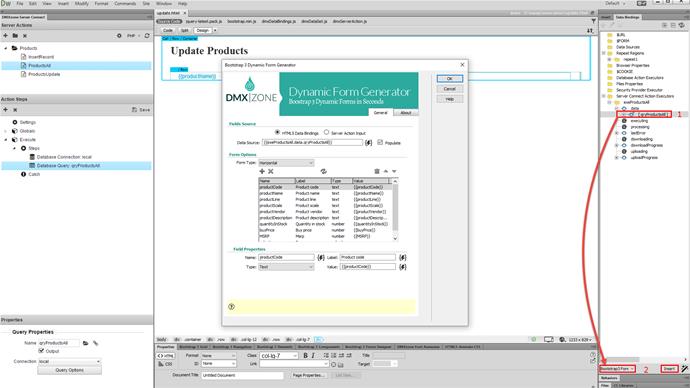Open the Commands menu

(125, 4)
